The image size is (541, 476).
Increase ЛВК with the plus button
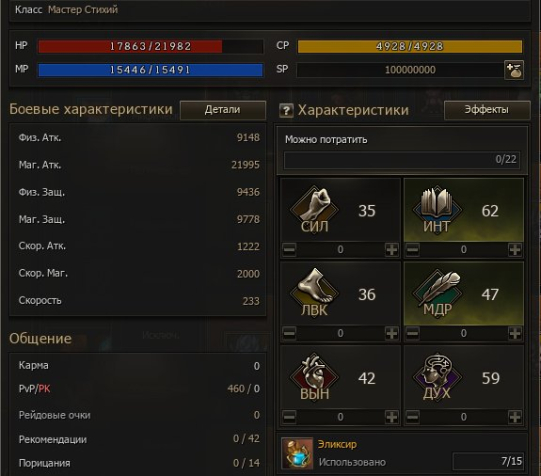pos(392,333)
